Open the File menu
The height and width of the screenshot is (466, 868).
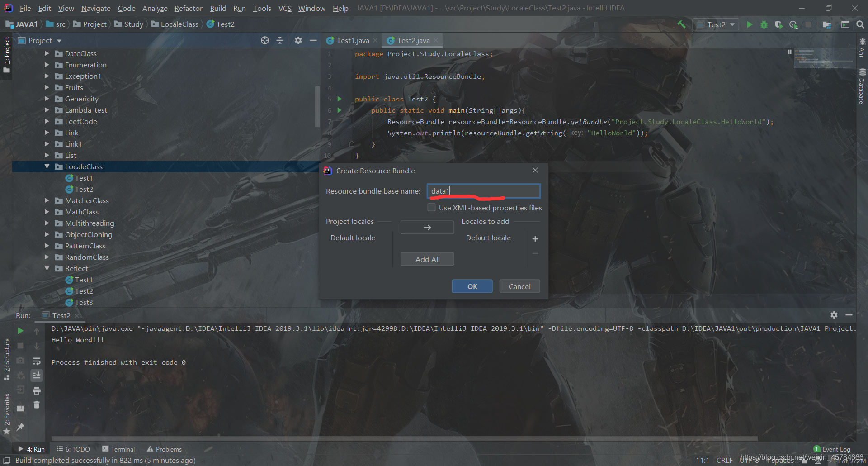25,8
